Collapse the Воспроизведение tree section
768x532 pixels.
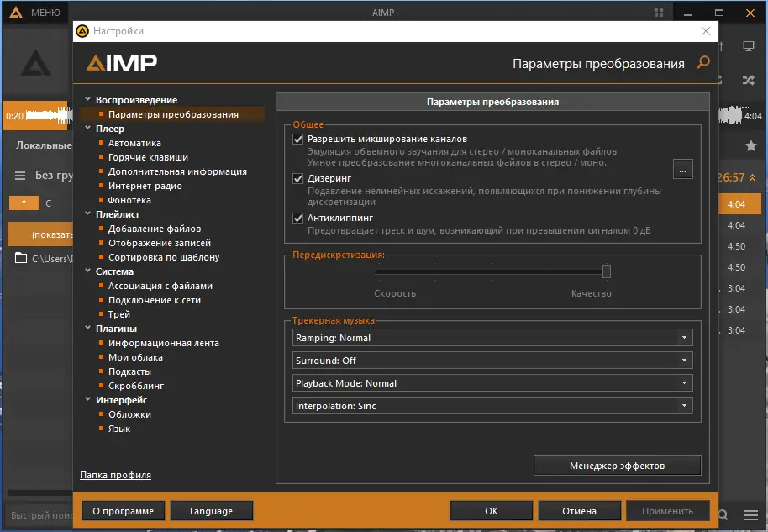(x=87, y=99)
